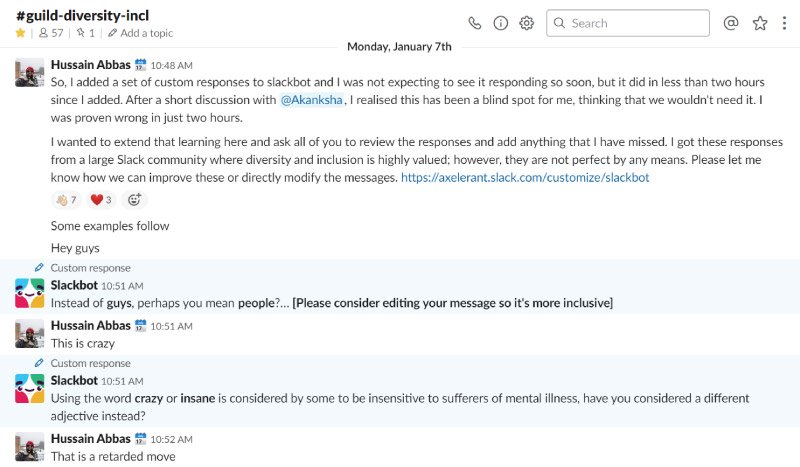Open the three-dot more options menu
The height and width of the screenshot is (467, 800).
tap(784, 23)
